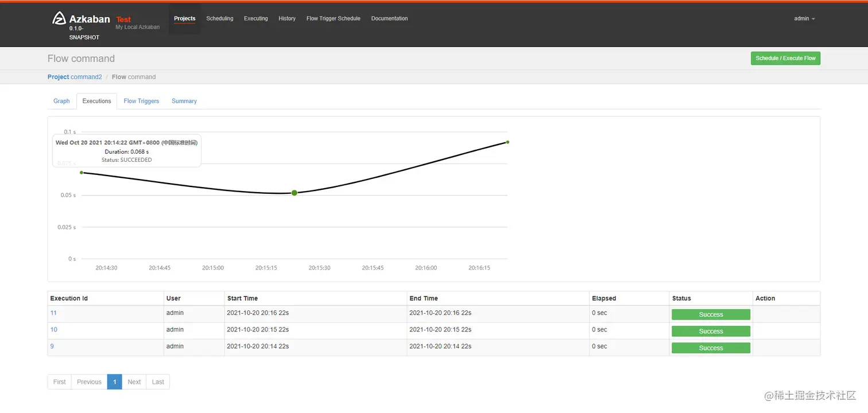View the History page
Image resolution: width=868 pixels, height=413 pixels.
pyautogui.click(x=287, y=18)
